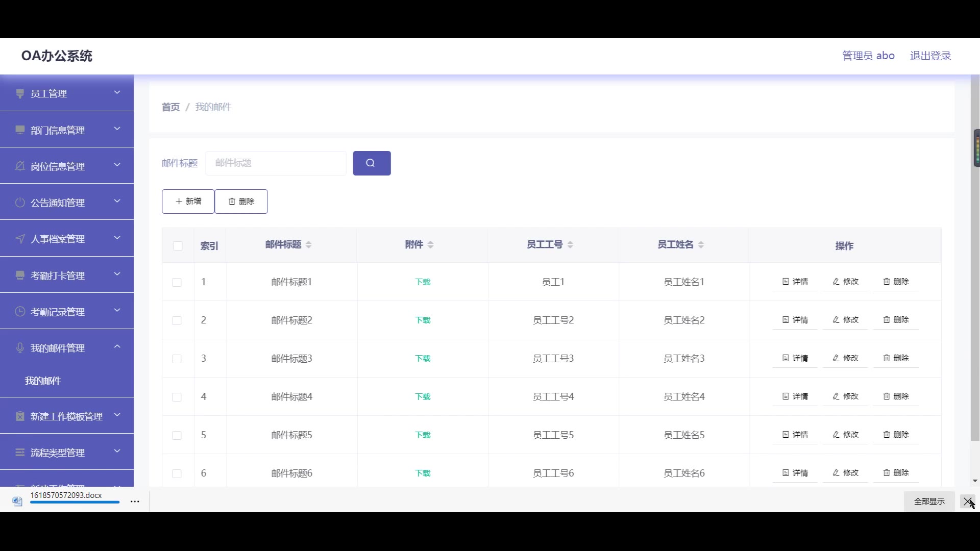
Task: Sort by 附件 column arrows
Action: (431, 245)
